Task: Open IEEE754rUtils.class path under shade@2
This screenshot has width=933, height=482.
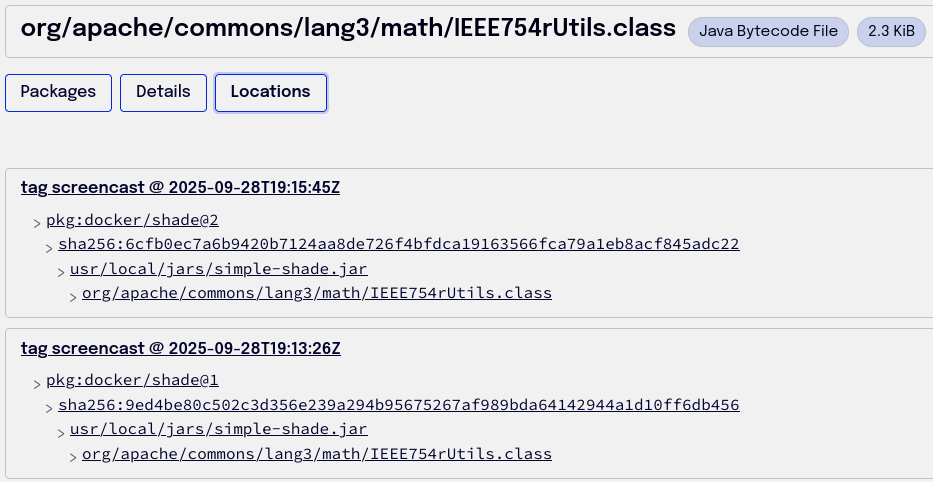Action: pyautogui.click(x=316, y=293)
